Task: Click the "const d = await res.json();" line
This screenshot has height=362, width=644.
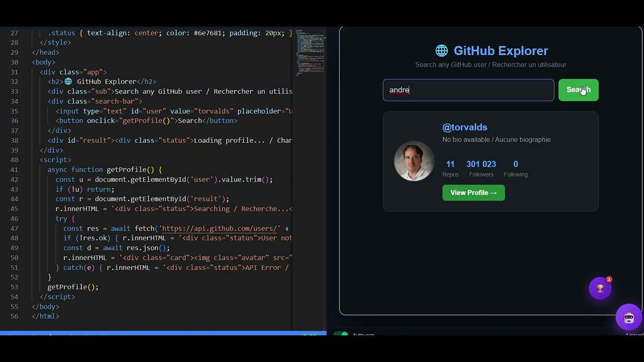Action: tap(117, 248)
